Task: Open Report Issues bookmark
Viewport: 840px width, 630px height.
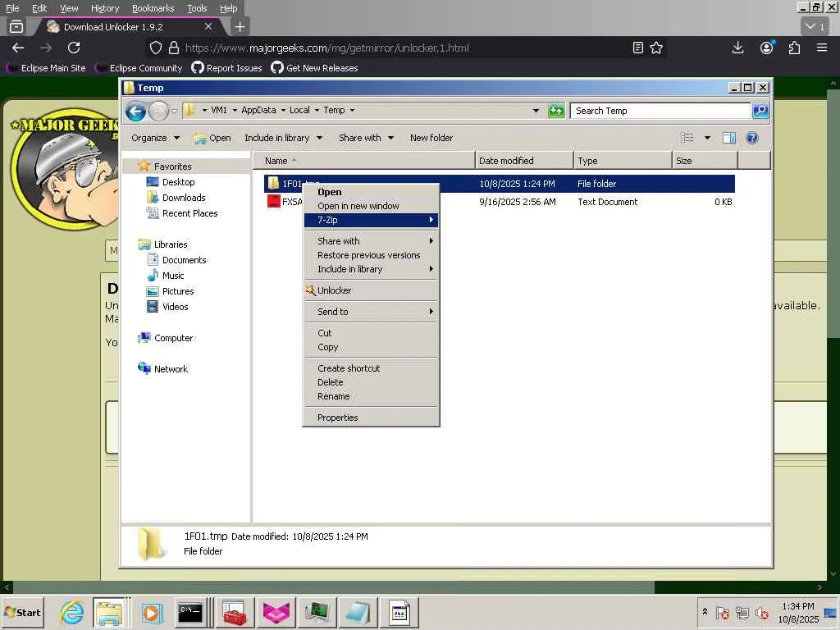Action: (x=227, y=68)
